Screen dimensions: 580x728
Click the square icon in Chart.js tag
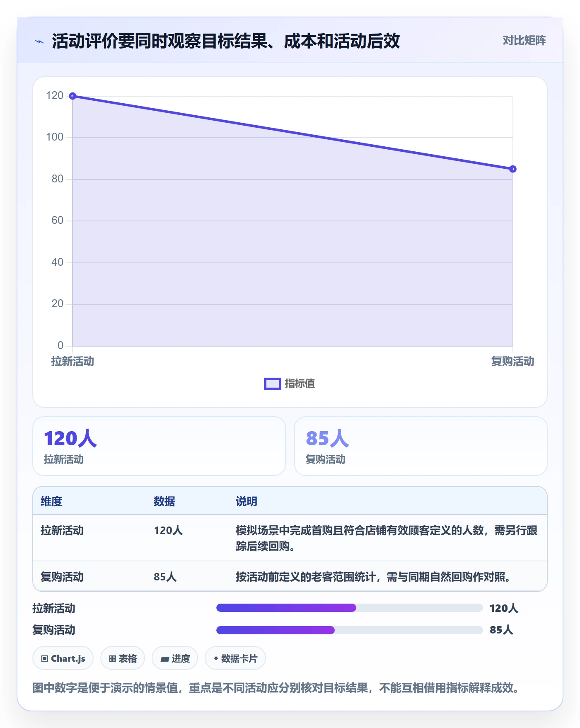45,659
